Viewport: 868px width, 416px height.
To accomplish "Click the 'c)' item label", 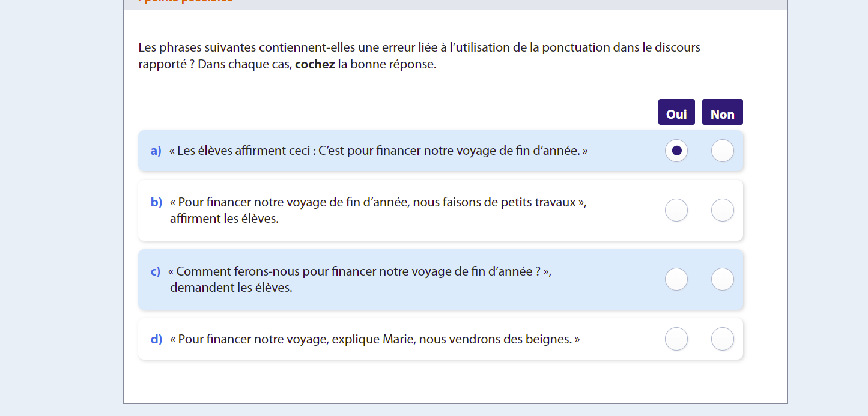I will coord(156,271).
